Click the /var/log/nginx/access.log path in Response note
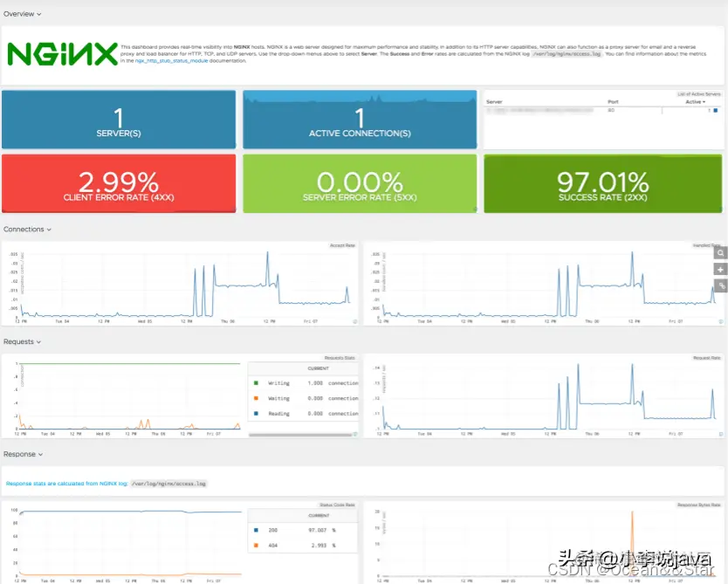This screenshot has height=584, width=728. coord(168,484)
